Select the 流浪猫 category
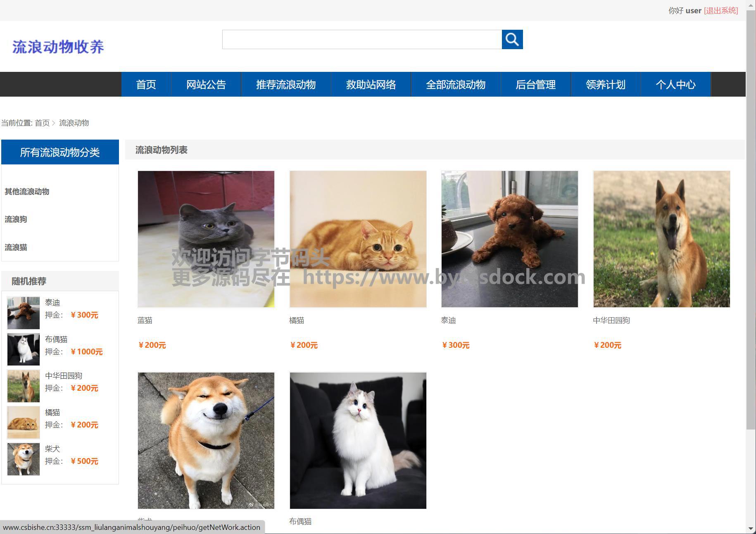 tap(16, 247)
